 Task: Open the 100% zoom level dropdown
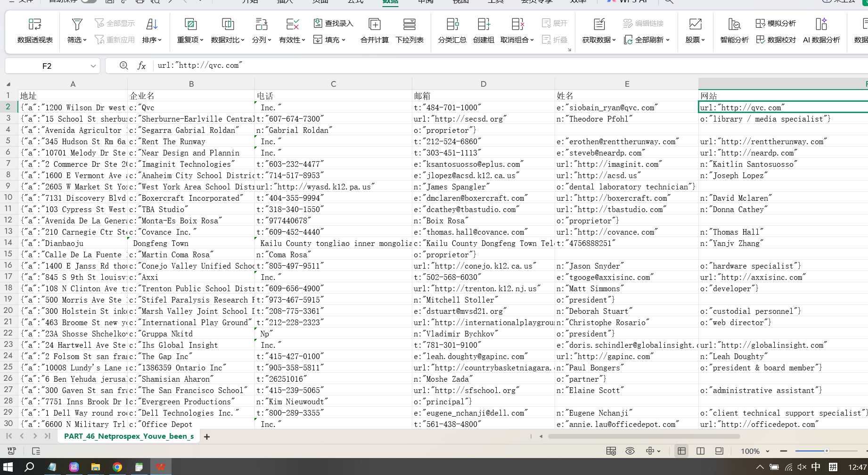755,451
